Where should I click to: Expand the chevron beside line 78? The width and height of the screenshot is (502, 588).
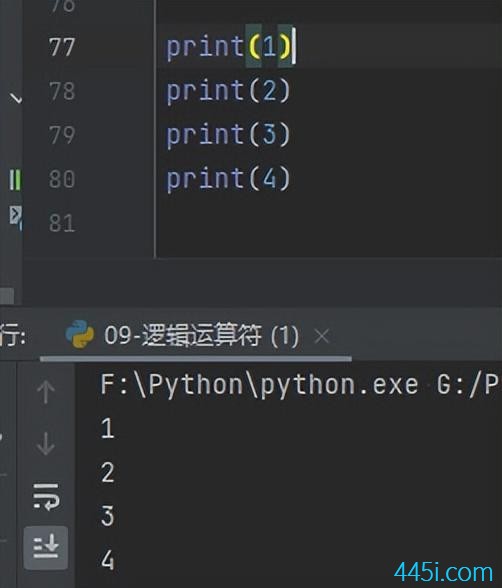[16, 99]
